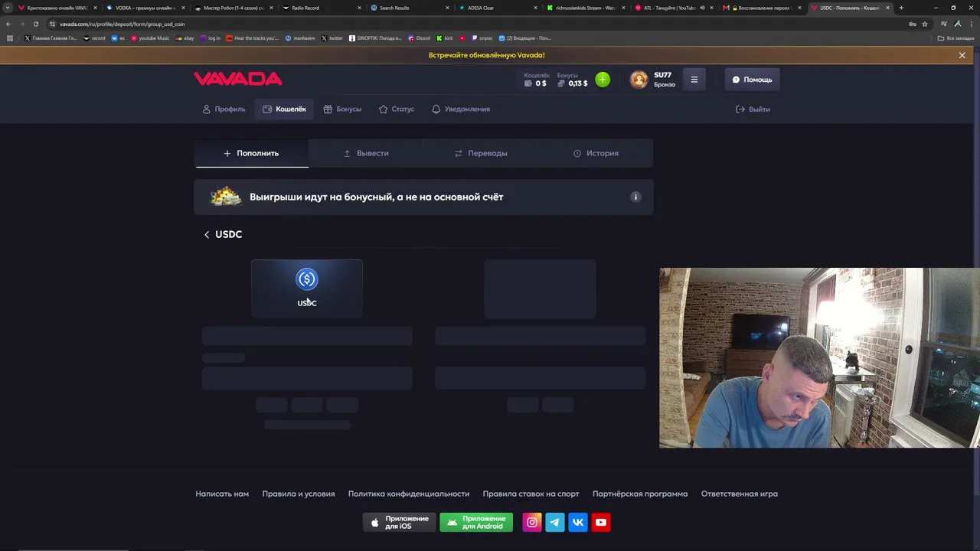Open the Правила и условия link
The height and width of the screenshot is (551, 980).
click(299, 494)
